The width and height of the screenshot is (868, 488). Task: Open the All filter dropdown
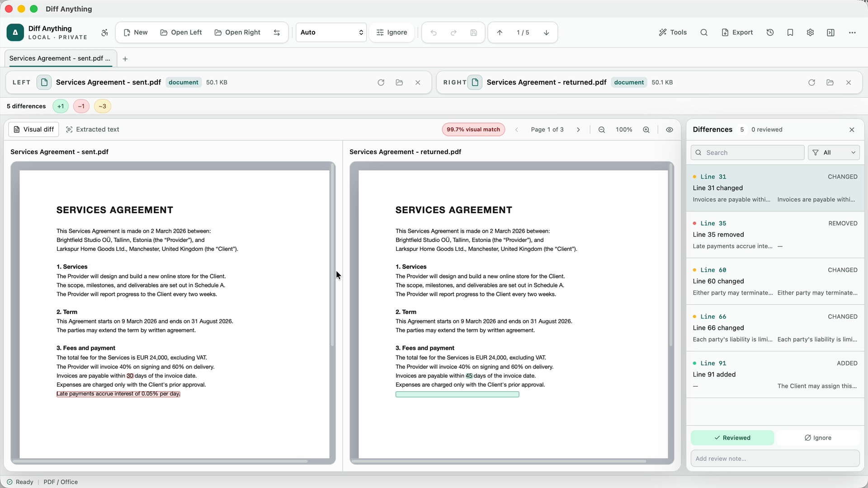click(834, 153)
